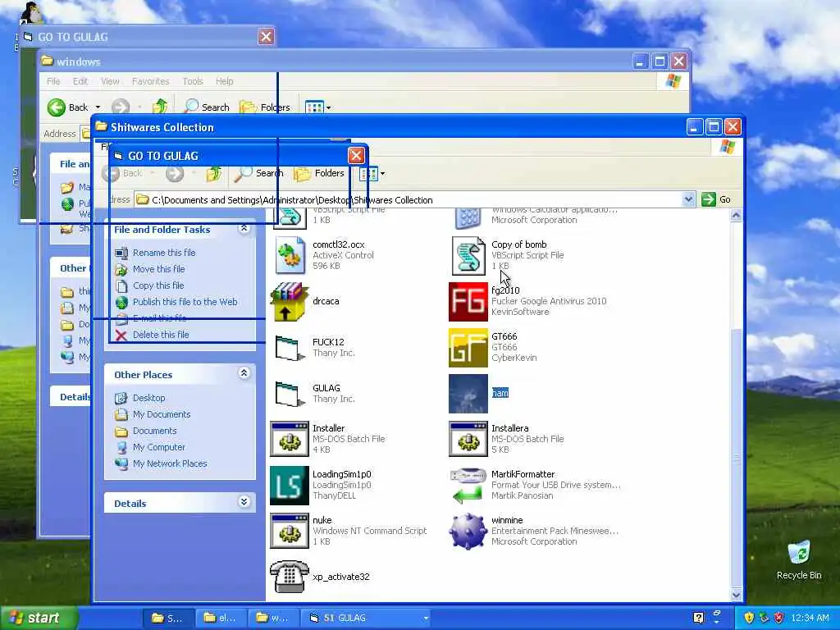This screenshot has height=630, width=840.
Task: Open Tools menu in windows window
Action: [192, 81]
